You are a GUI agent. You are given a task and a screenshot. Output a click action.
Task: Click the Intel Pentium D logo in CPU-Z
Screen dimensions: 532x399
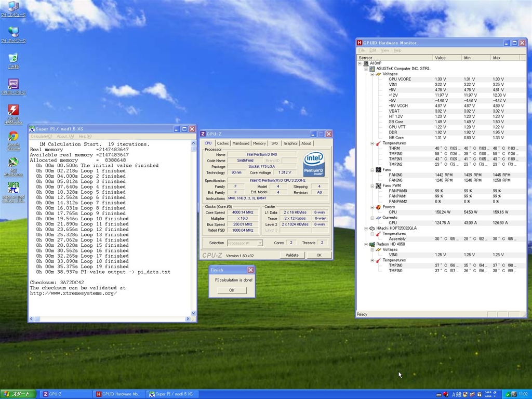click(314, 164)
